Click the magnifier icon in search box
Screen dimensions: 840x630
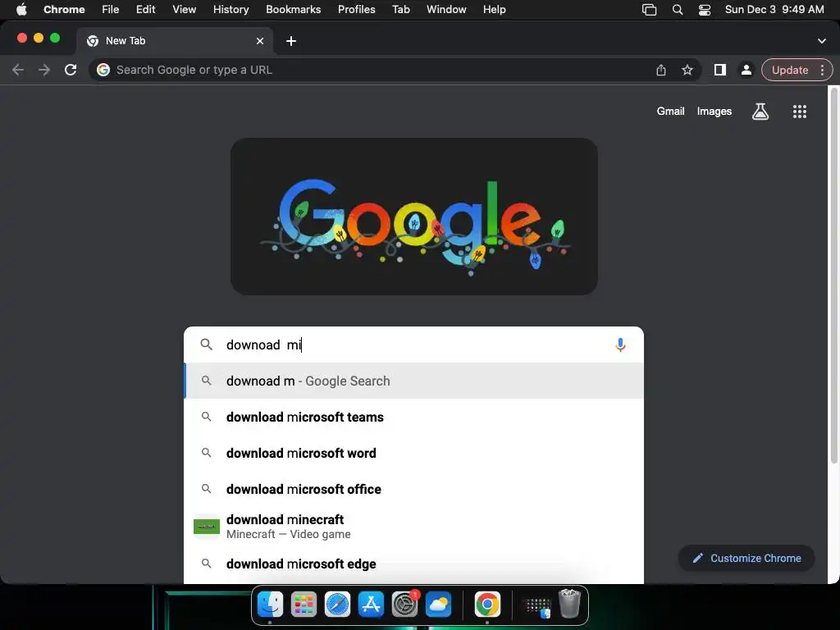click(x=206, y=345)
